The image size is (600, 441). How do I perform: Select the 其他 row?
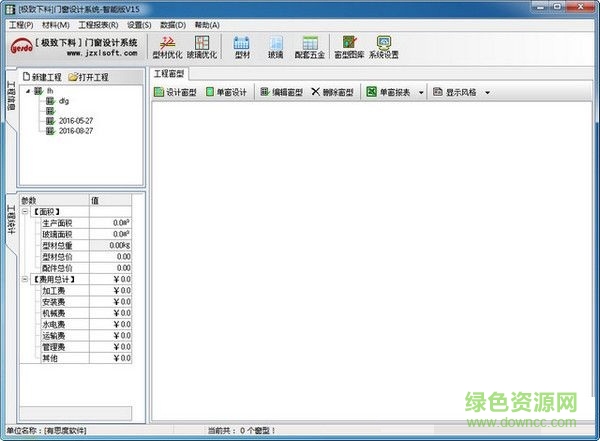pyautogui.click(x=86, y=358)
